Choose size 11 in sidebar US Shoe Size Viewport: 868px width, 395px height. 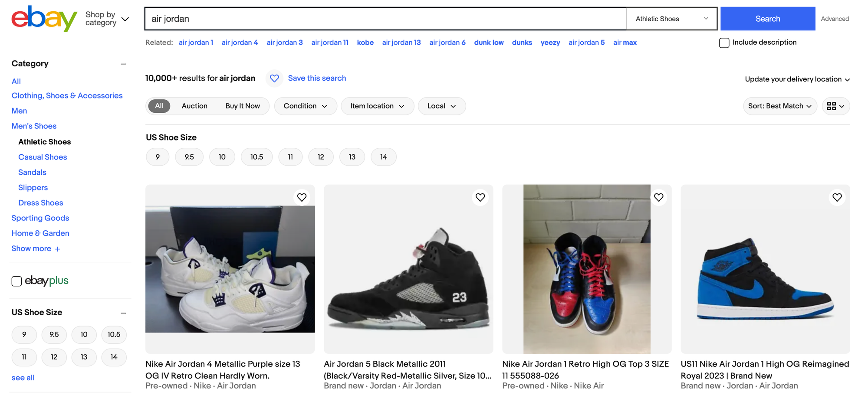24,357
